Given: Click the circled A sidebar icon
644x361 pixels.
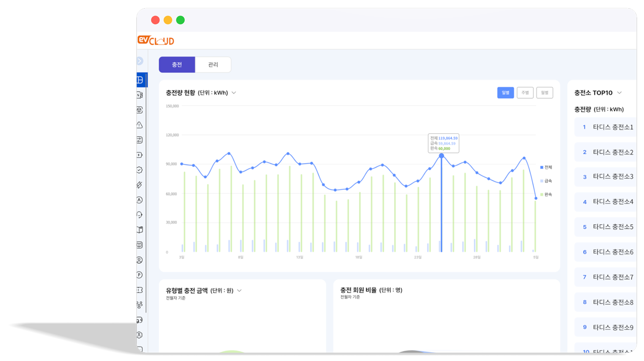Looking at the screenshot, I should (140, 200).
